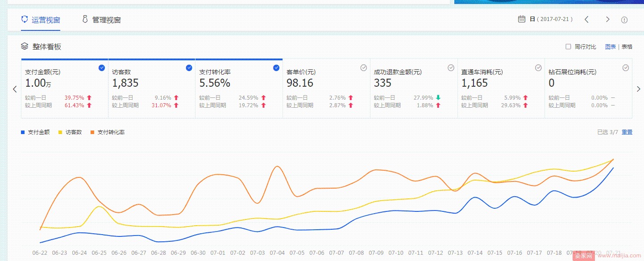Click the 29.63% 直通车 weekly change
This screenshot has width=644, height=261.
(x=511, y=105)
